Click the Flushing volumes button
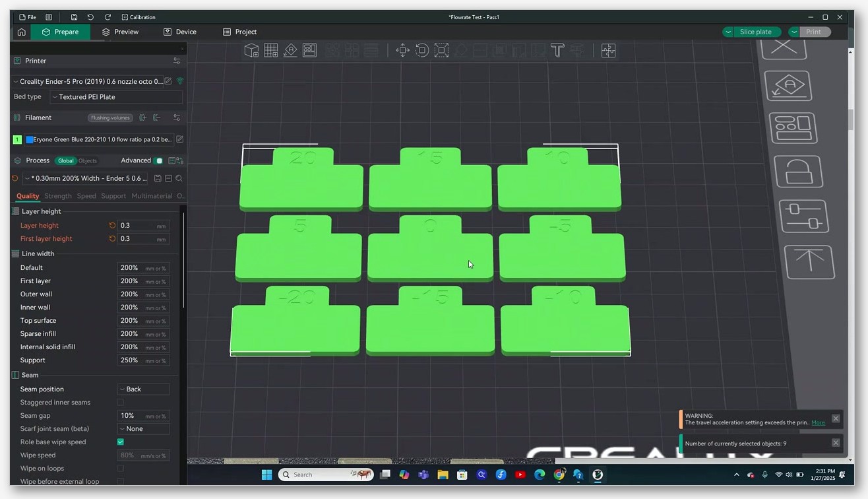Screen dimensions: 868x499 tap(110, 117)
